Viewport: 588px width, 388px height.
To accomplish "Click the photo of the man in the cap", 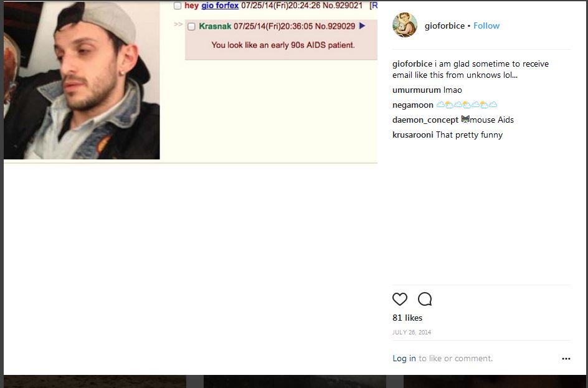I will 82,80.
